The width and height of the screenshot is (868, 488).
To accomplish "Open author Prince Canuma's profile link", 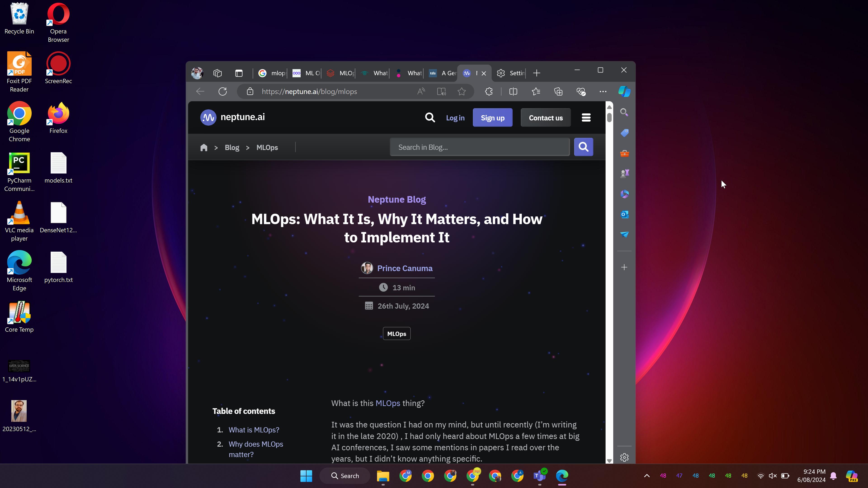I will click(x=405, y=268).
